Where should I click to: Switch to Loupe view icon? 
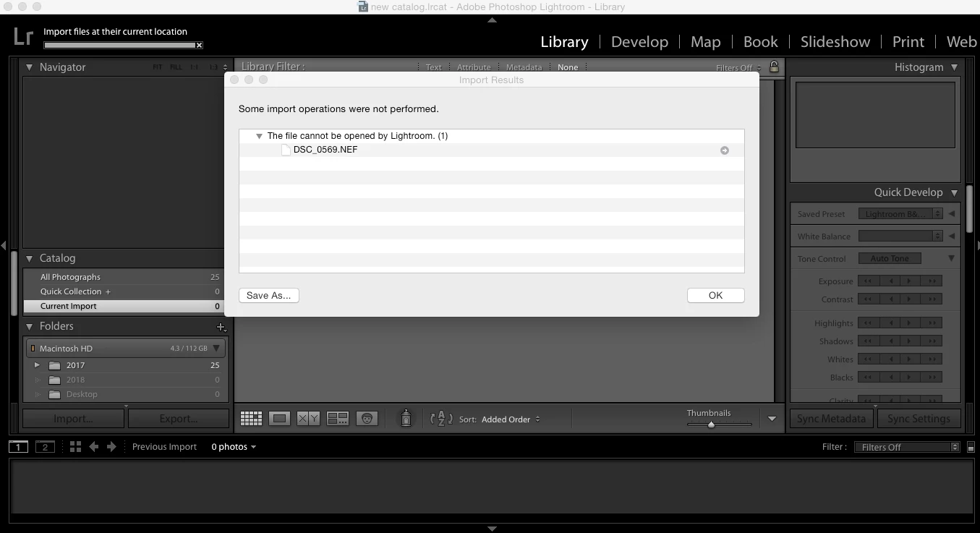tap(280, 418)
